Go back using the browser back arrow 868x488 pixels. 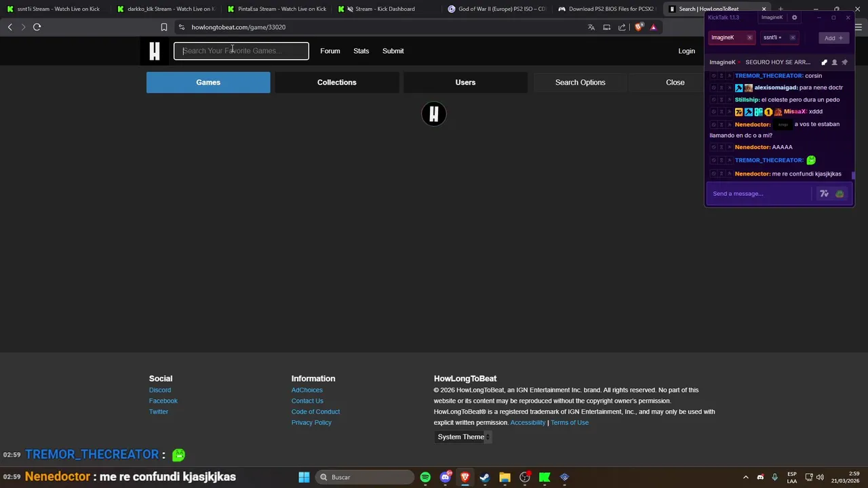coord(9,27)
